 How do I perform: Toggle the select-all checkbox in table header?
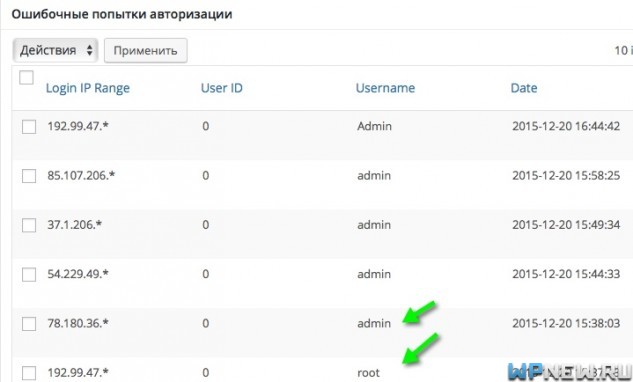click(x=26, y=77)
